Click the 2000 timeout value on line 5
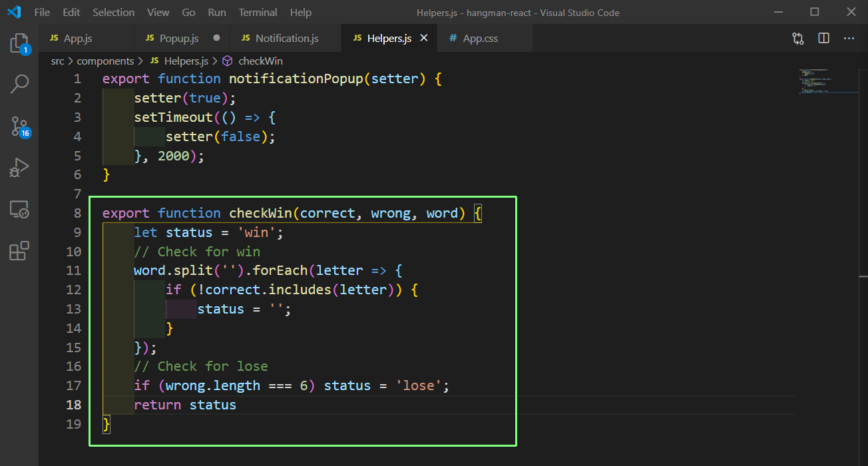This screenshot has height=466, width=868. click(174, 156)
